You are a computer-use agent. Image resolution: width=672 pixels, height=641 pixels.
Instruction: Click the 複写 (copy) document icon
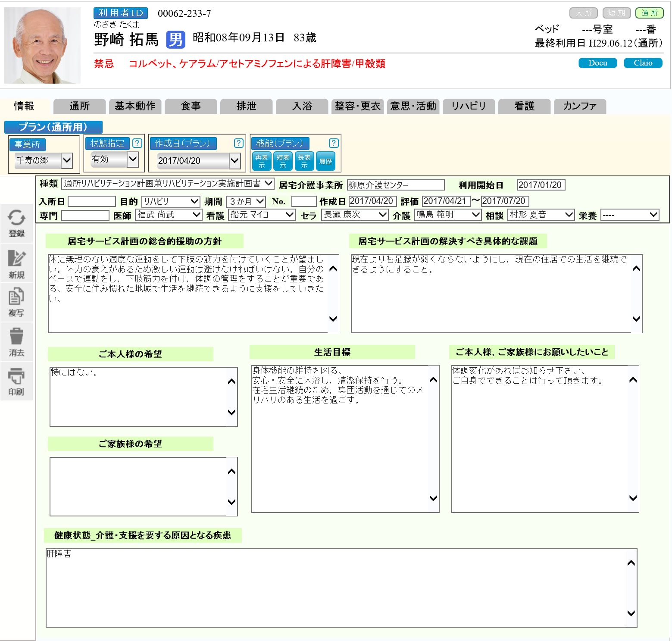(16, 302)
